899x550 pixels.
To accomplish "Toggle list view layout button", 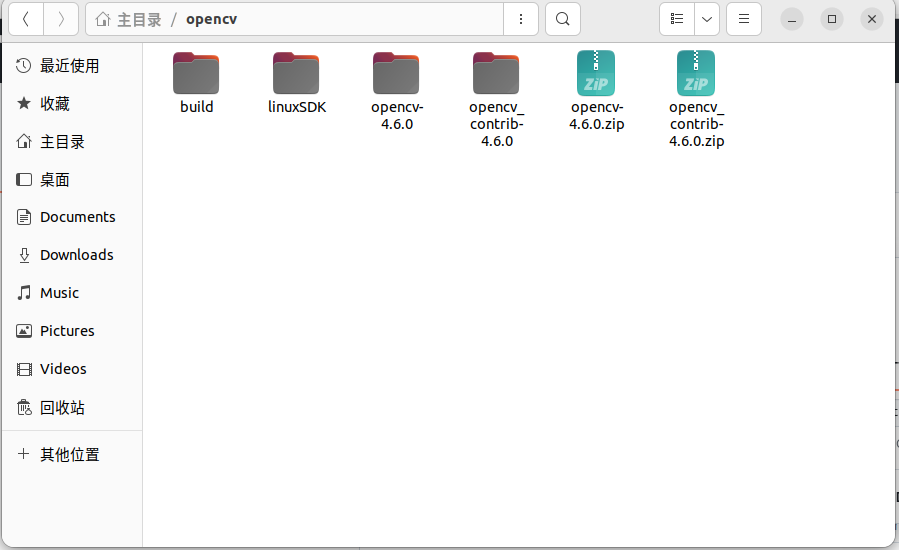I will (x=677, y=19).
